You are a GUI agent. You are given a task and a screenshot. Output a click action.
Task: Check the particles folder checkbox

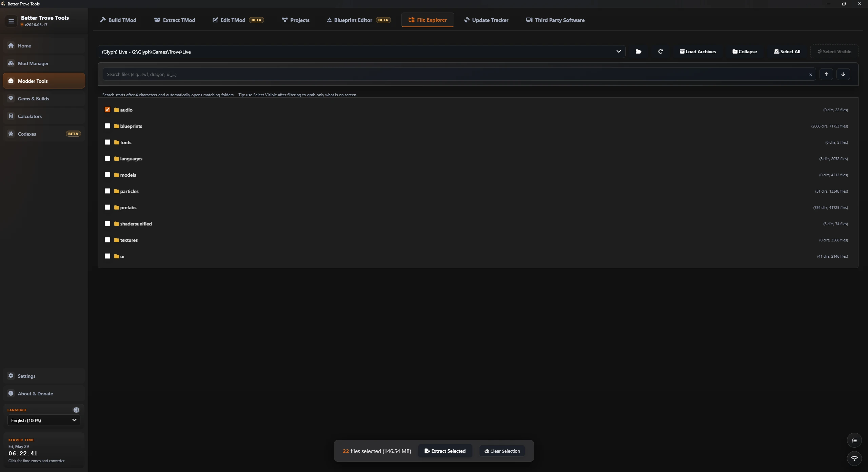tap(107, 191)
